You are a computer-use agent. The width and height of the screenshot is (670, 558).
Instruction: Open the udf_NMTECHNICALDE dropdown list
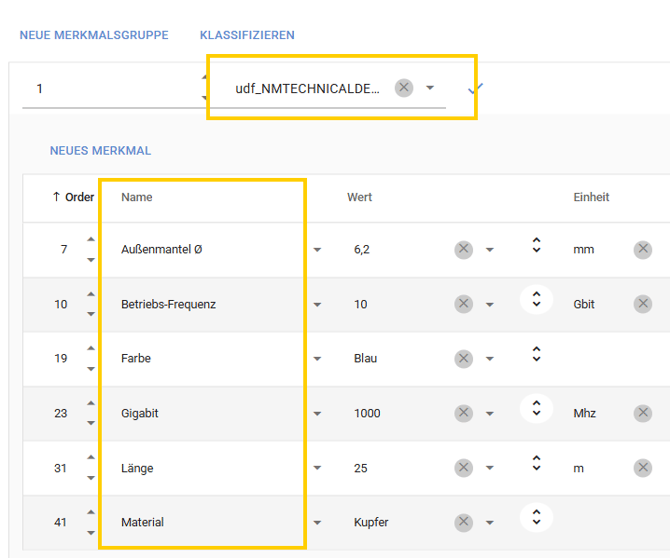point(430,88)
